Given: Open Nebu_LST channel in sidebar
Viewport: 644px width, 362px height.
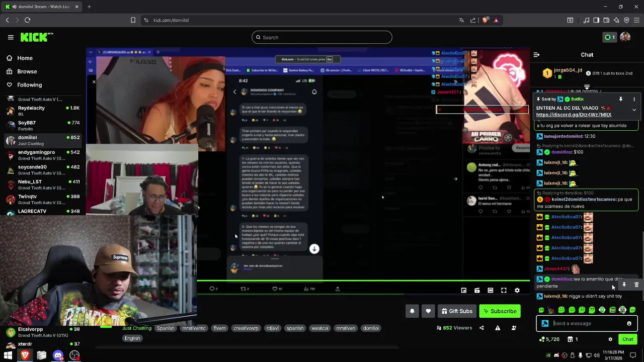Looking at the screenshot, I should click(42, 185).
